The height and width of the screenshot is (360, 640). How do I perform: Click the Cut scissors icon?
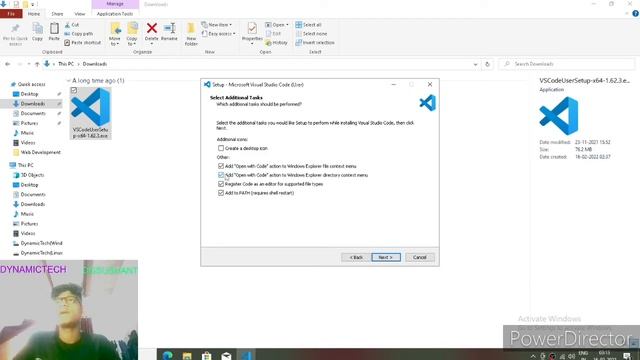pos(67,25)
